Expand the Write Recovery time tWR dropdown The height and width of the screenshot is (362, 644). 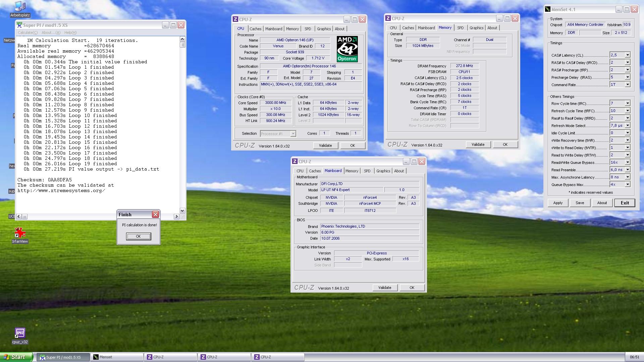pyautogui.click(x=627, y=140)
